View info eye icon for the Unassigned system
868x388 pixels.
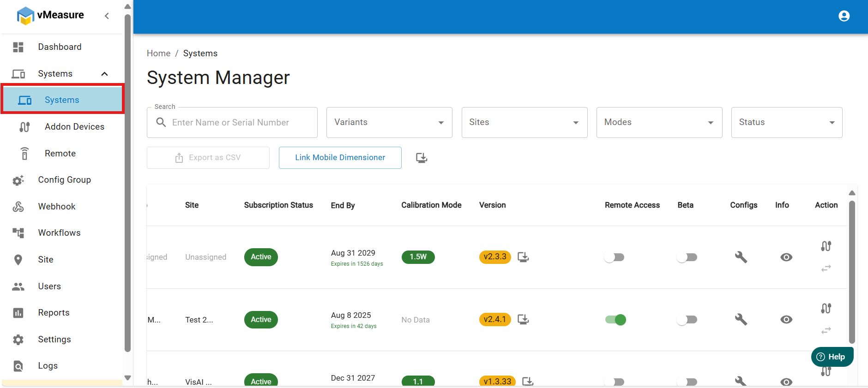tap(786, 257)
